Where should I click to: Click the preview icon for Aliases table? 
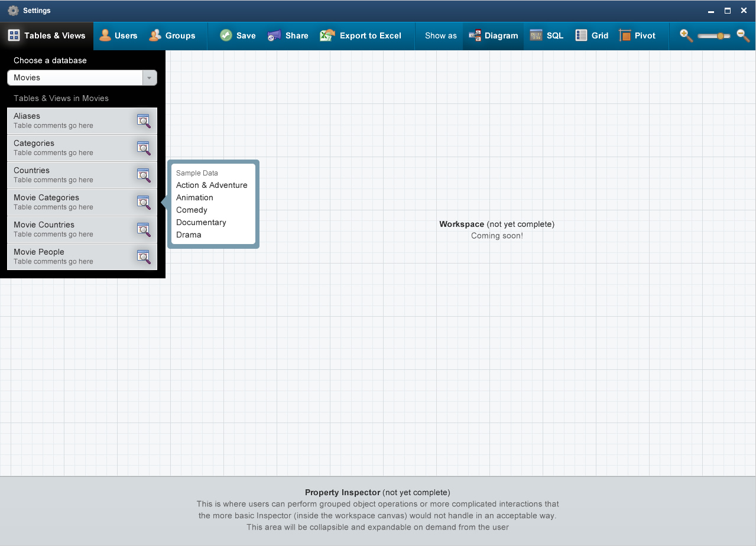[144, 121]
